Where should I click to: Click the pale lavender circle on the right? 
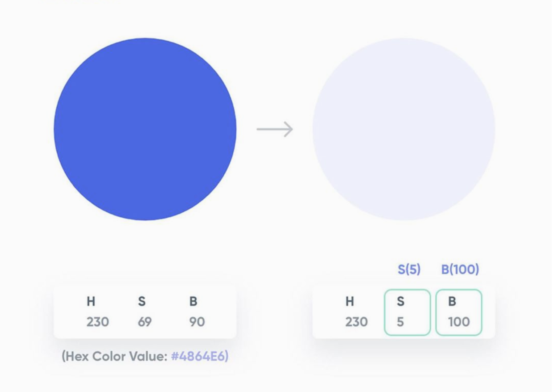[404, 129]
